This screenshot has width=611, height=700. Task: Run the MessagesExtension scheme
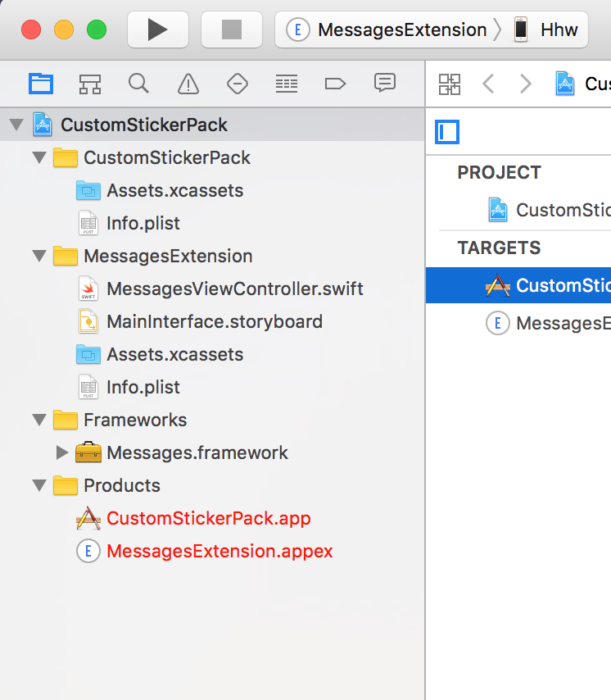click(x=157, y=30)
